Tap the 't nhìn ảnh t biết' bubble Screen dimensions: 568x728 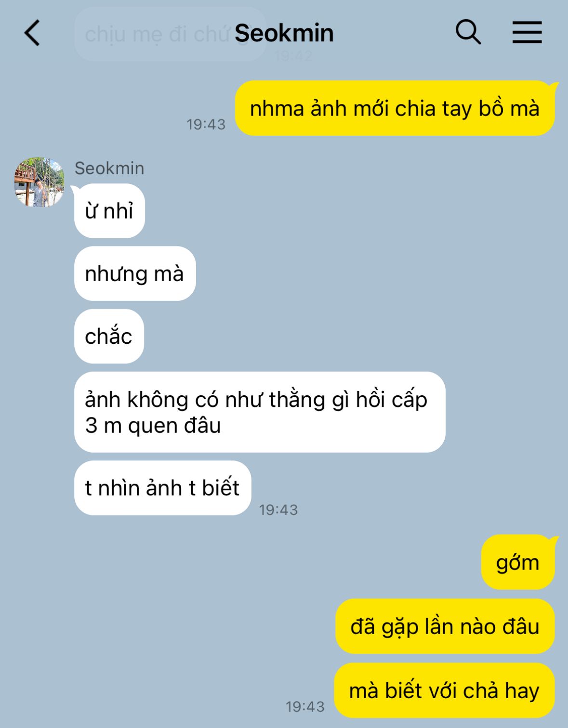click(x=162, y=488)
